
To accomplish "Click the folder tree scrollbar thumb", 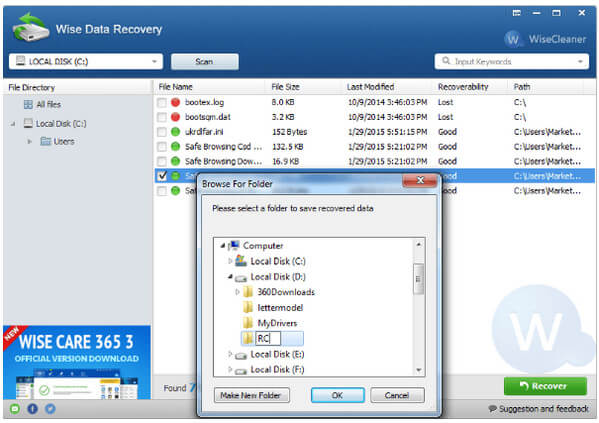I will tap(418, 279).
